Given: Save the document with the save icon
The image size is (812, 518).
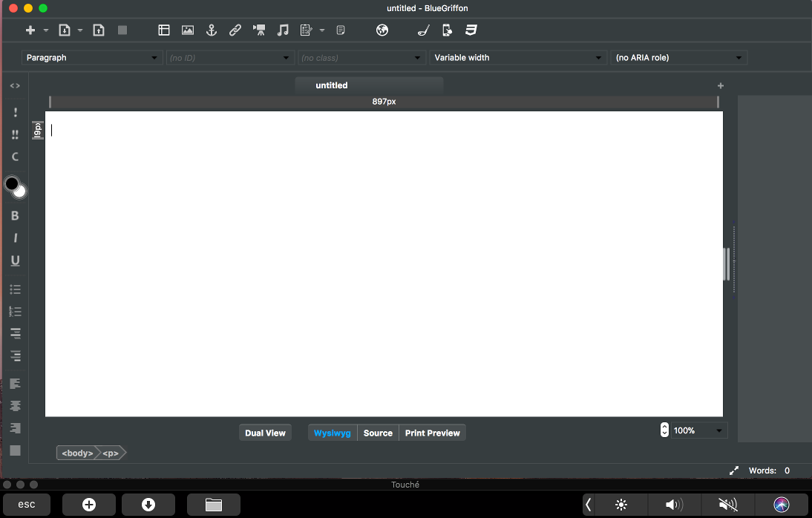Looking at the screenshot, I should 99,30.
